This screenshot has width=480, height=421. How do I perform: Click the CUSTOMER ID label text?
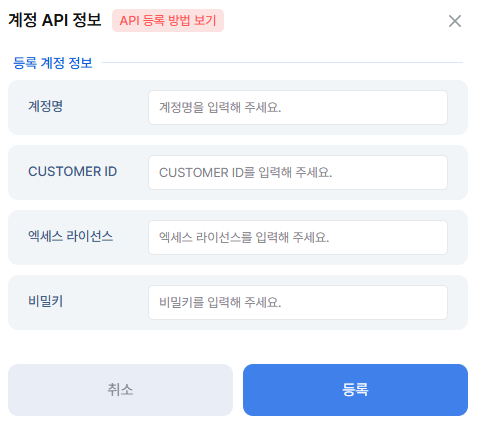tap(73, 172)
